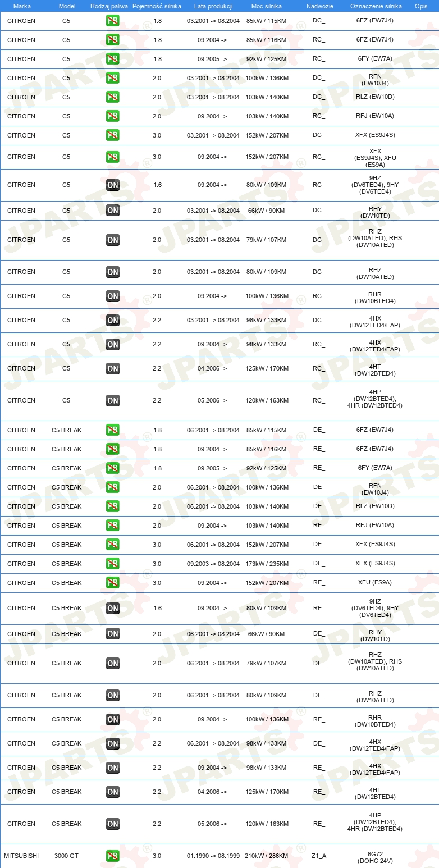The height and width of the screenshot is (868, 439).
Task: Click the Lata produkcji column header
Action: [x=213, y=6]
